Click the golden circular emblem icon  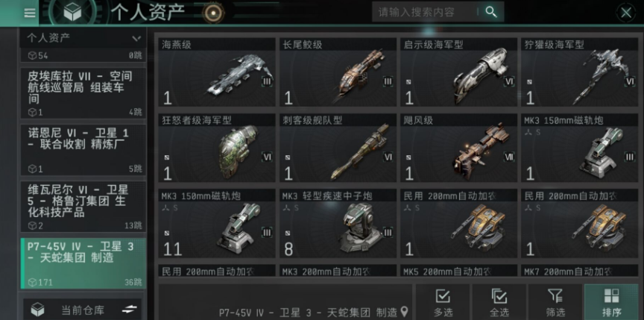click(214, 13)
